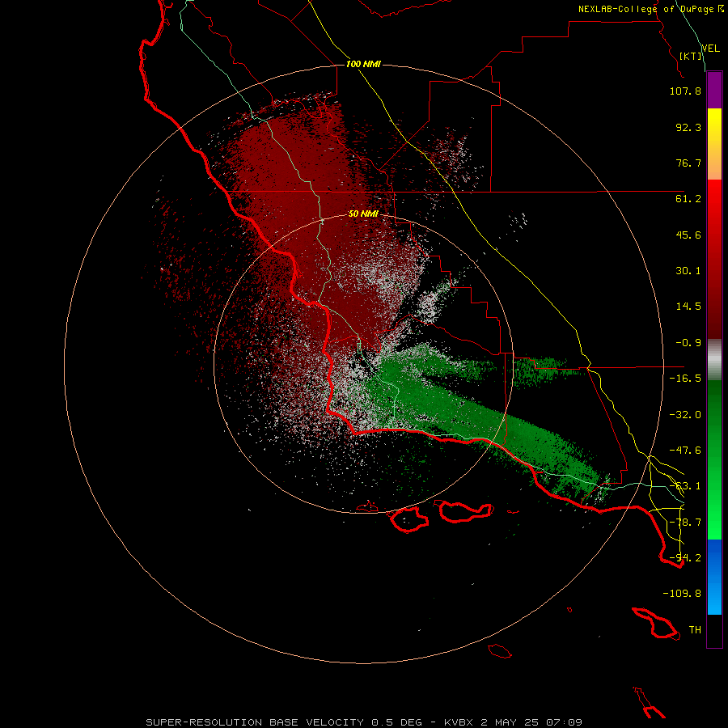
Task: Click the green segment of the color bar
Action: point(714,459)
